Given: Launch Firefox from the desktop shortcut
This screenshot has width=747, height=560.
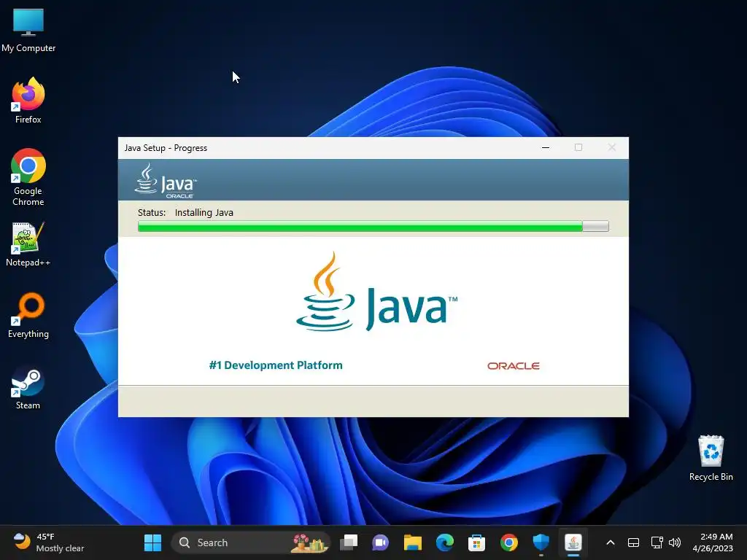Looking at the screenshot, I should 28,101.
